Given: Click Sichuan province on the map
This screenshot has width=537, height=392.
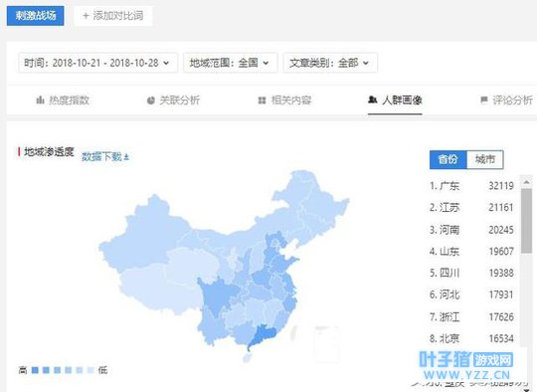Looking at the screenshot, I should pos(218,295).
